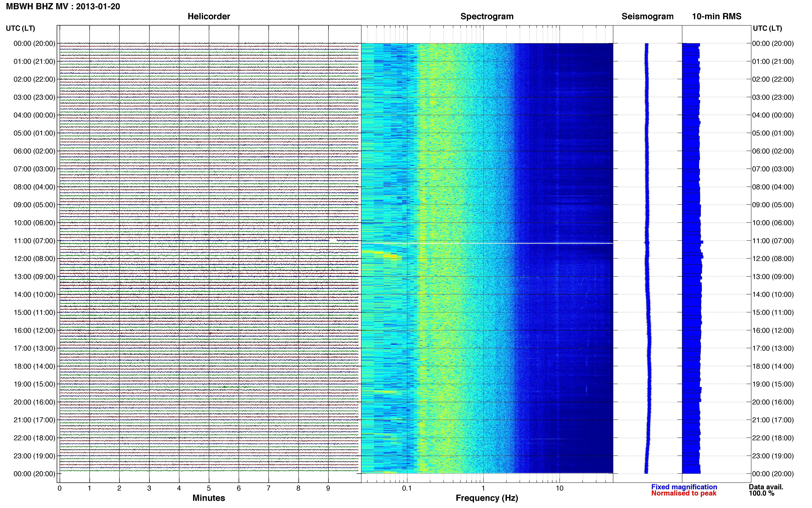Click 02:00 (22:00) on the Helicorder time axis
This screenshot has height=508, width=812.
(34, 79)
